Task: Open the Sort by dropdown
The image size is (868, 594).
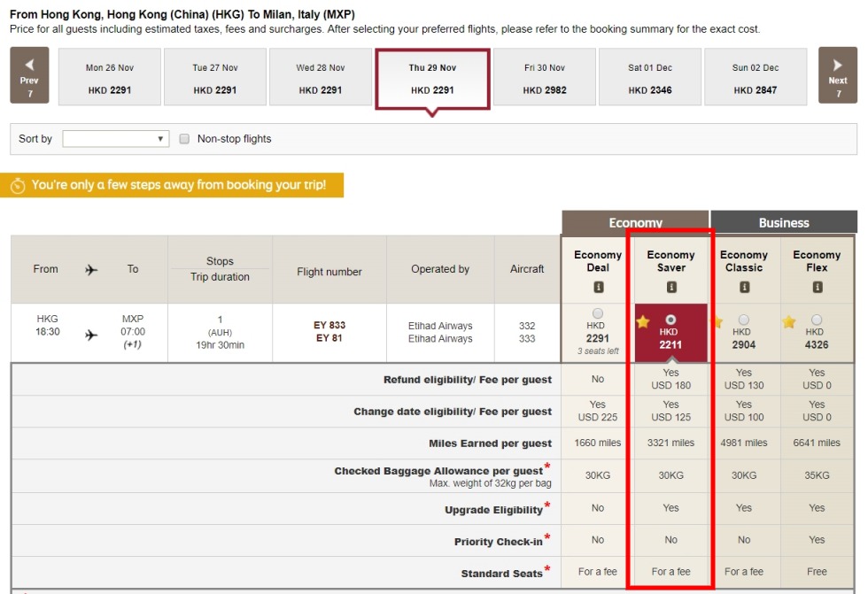Action: 115,139
